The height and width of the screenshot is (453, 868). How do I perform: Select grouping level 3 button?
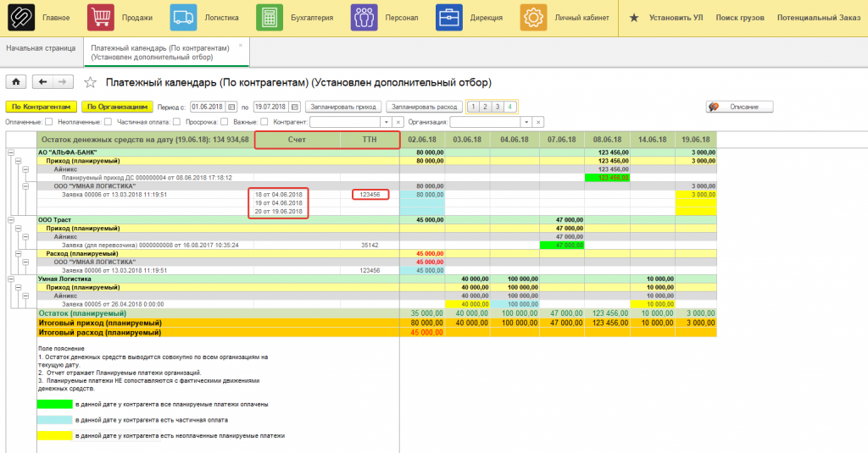tap(498, 107)
